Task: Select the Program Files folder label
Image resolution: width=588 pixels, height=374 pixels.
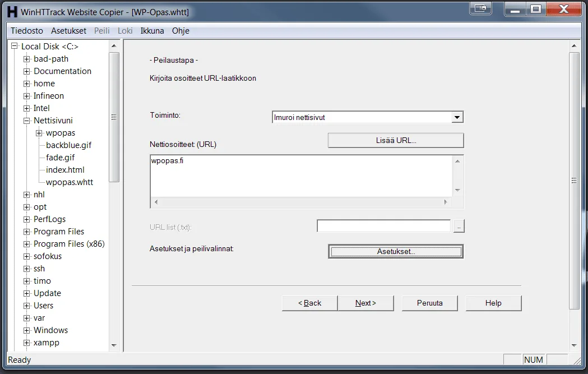Action: pyautogui.click(x=59, y=232)
